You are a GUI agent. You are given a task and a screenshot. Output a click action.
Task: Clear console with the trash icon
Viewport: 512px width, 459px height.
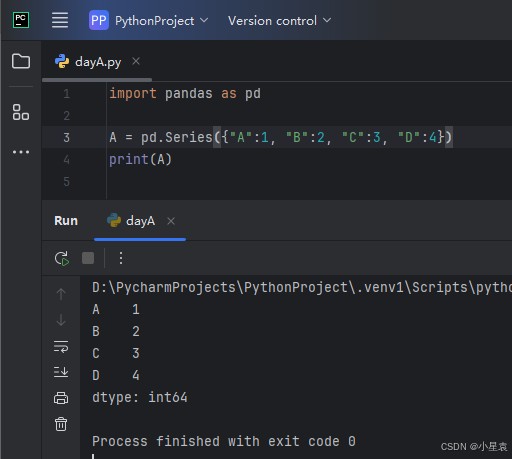tap(61, 424)
